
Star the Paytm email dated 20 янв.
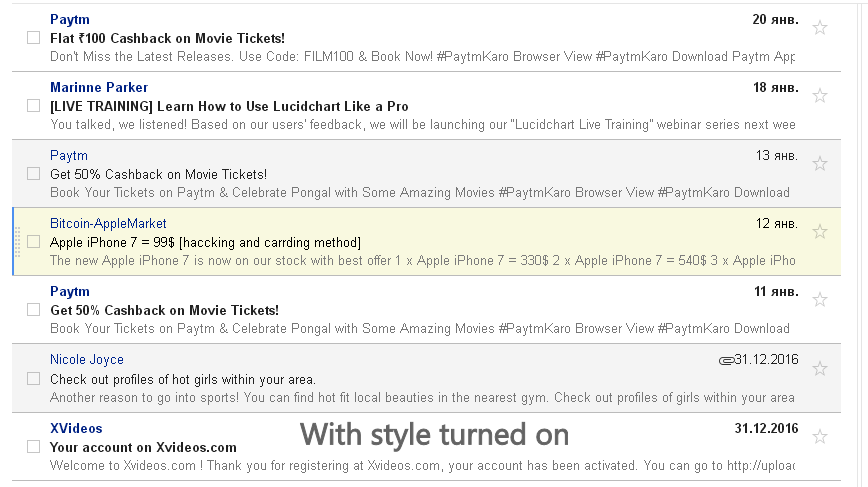pos(820,28)
